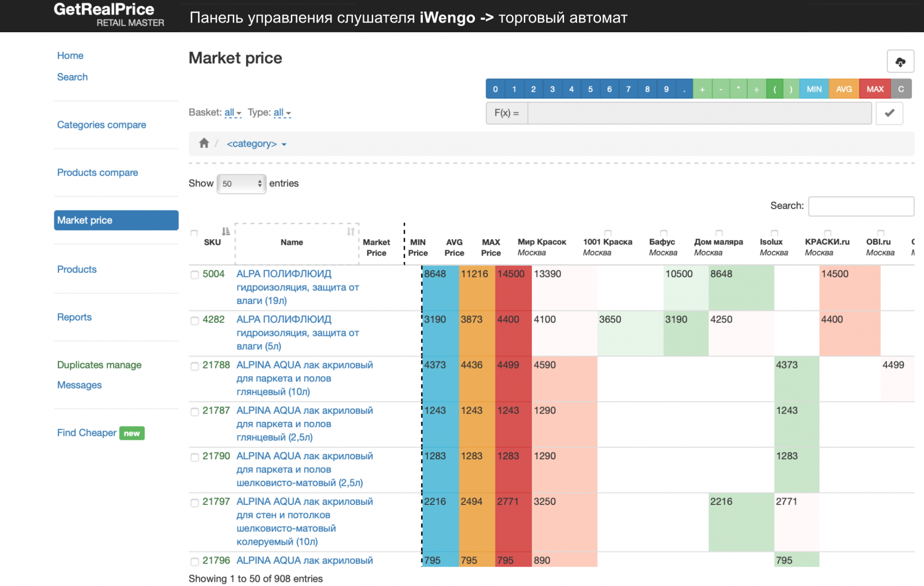Viewport: 924px width, 586px height.
Task: Sort by SKU column sort icon
Action: [226, 231]
